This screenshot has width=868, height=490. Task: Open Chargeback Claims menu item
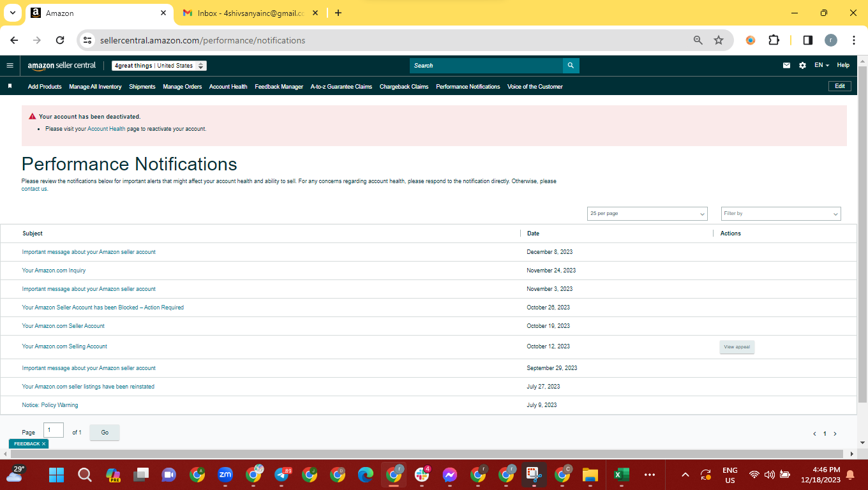click(x=404, y=87)
